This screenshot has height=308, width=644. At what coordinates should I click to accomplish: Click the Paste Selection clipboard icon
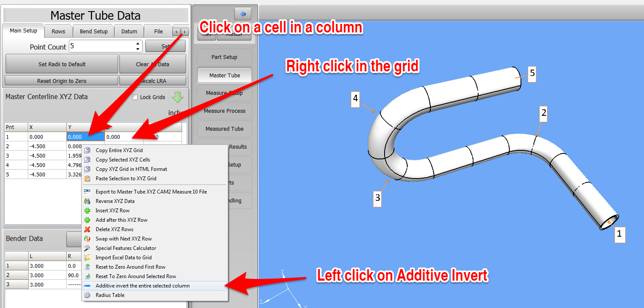click(x=87, y=179)
